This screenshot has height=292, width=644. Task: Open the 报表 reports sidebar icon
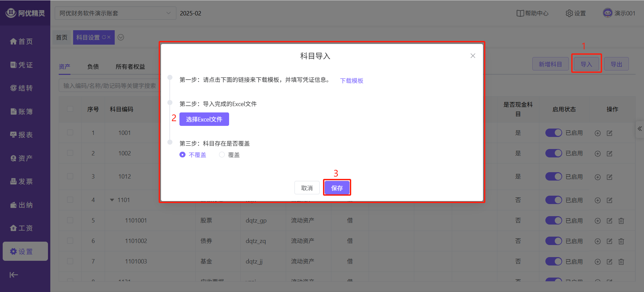13,135
